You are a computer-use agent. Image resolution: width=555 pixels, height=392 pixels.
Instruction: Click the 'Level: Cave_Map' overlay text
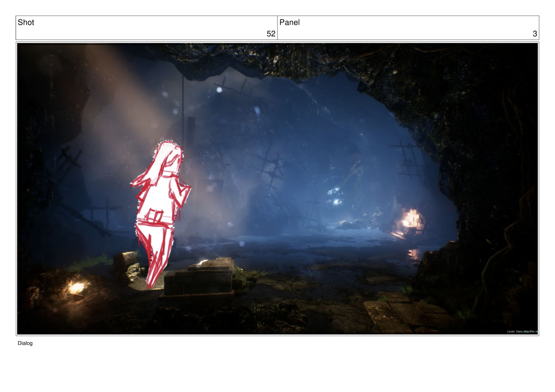click(x=522, y=332)
